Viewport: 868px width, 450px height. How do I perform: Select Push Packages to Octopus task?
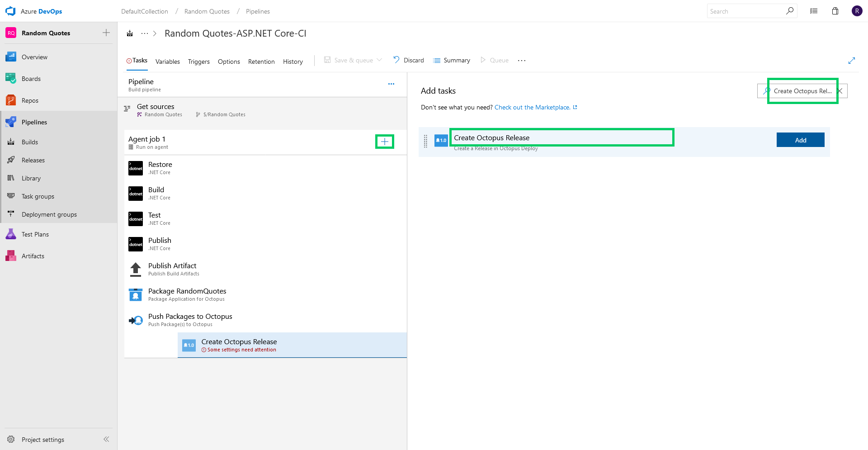[x=265, y=320]
